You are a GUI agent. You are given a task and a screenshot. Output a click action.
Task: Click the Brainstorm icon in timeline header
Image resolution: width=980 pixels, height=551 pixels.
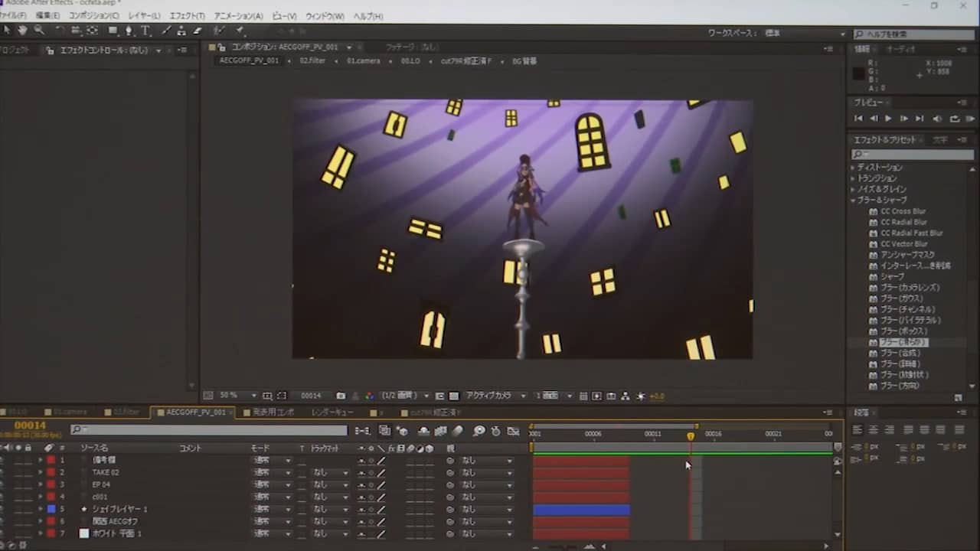[x=479, y=431]
